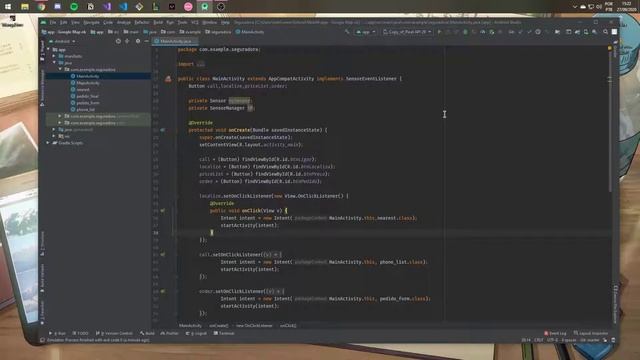The image size is (640, 360).
Task: Click the Make Project hammer icon
Action: point(347,32)
